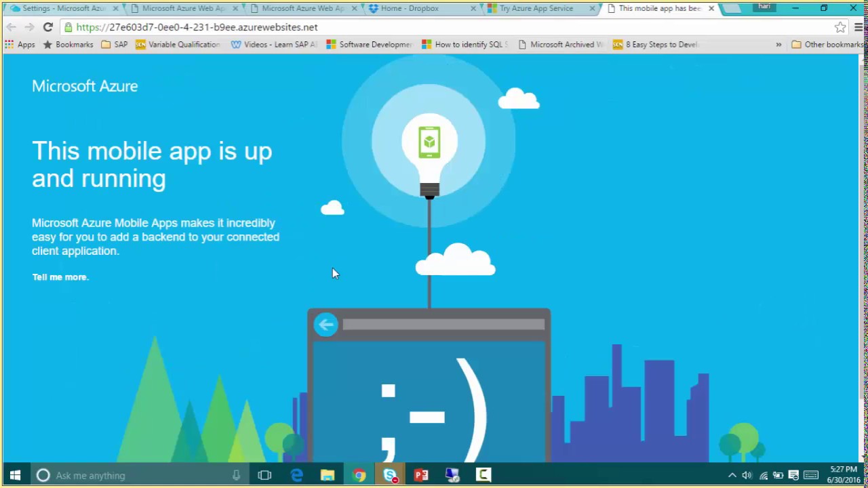Click the volume speaker tray icon
Image resolution: width=868 pixels, height=488 pixels.
click(x=747, y=475)
